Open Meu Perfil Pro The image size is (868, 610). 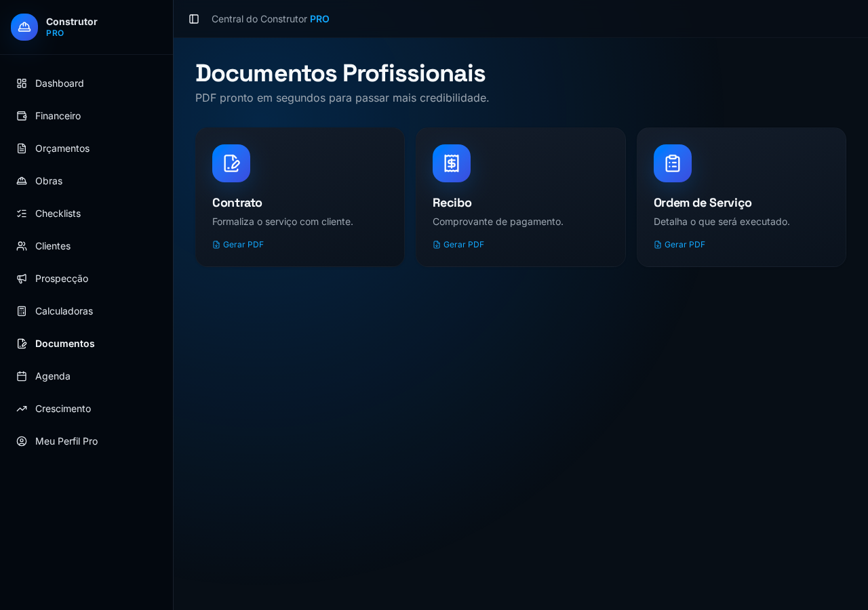tap(86, 441)
